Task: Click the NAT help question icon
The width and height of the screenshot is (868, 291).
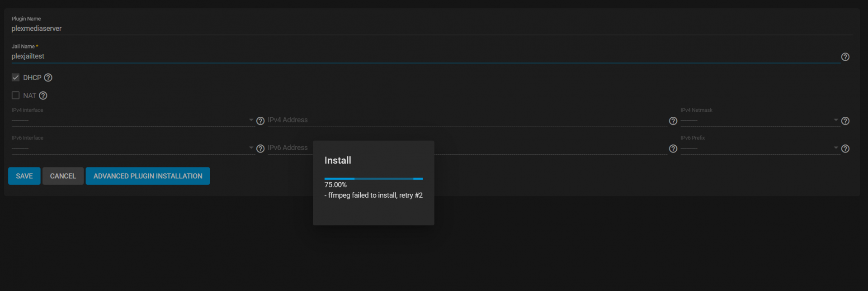Action: pyautogui.click(x=43, y=95)
